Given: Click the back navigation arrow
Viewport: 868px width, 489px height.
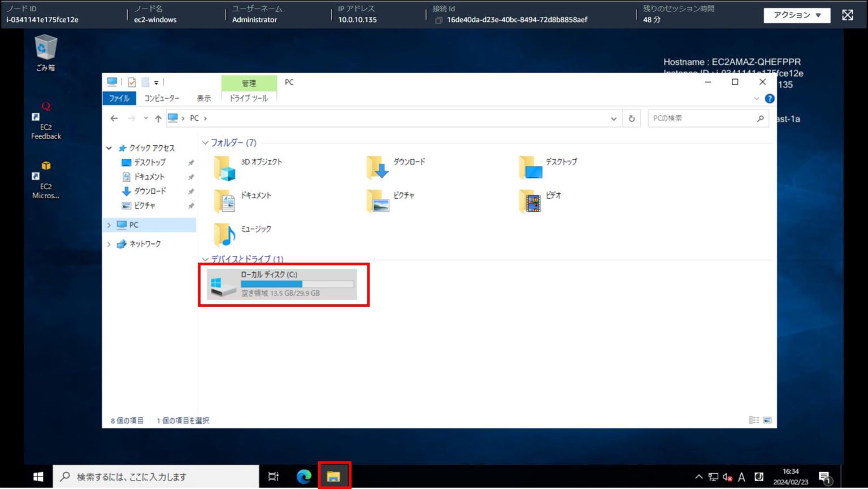Looking at the screenshot, I should [114, 118].
